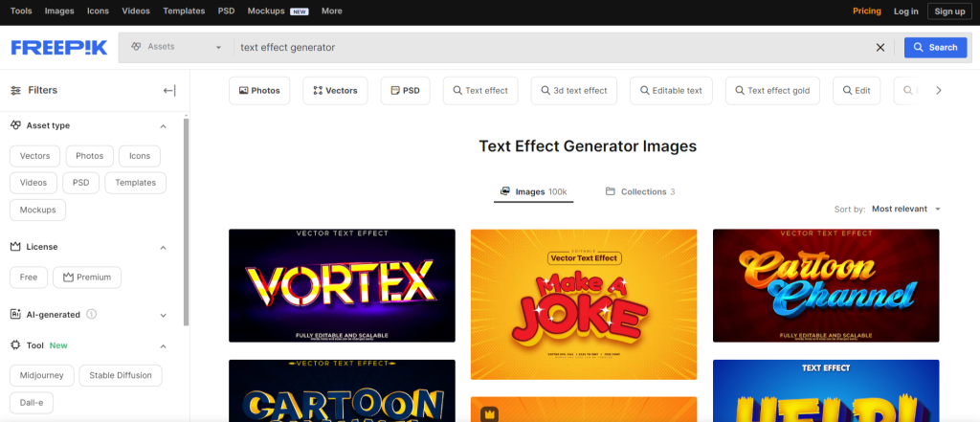Image resolution: width=980 pixels, height=422 pixels.
Task: Select the Vectors chip with the nodes icon
Action: [335, 91]
